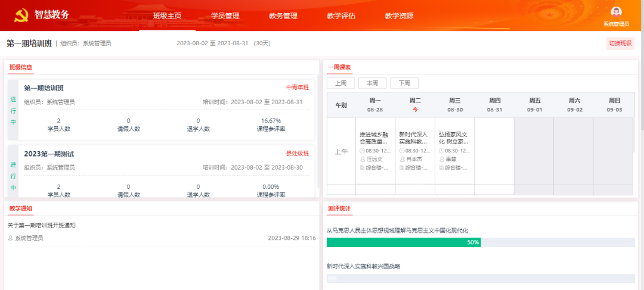Open 教学评估 navigation menu
This screenshot has height=290, width=644.
click(341, 16)
